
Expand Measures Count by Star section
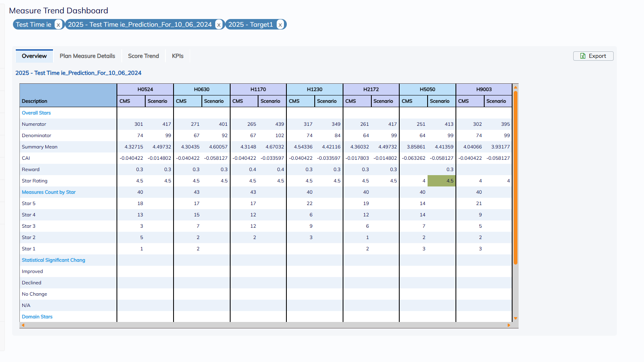tap(49, 192)
